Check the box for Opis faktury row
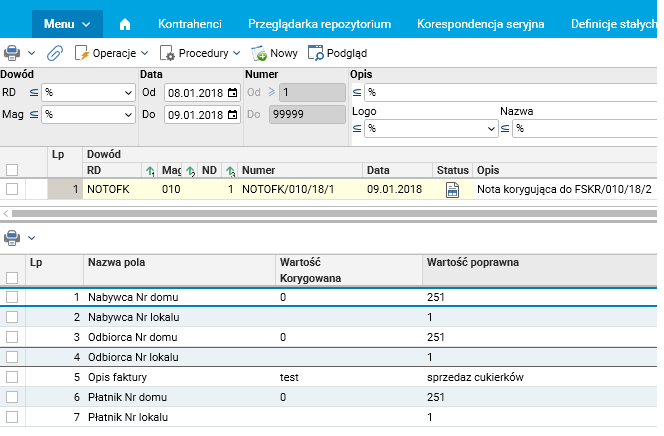The width and height of the screenshot is (664, 436). 12,377
